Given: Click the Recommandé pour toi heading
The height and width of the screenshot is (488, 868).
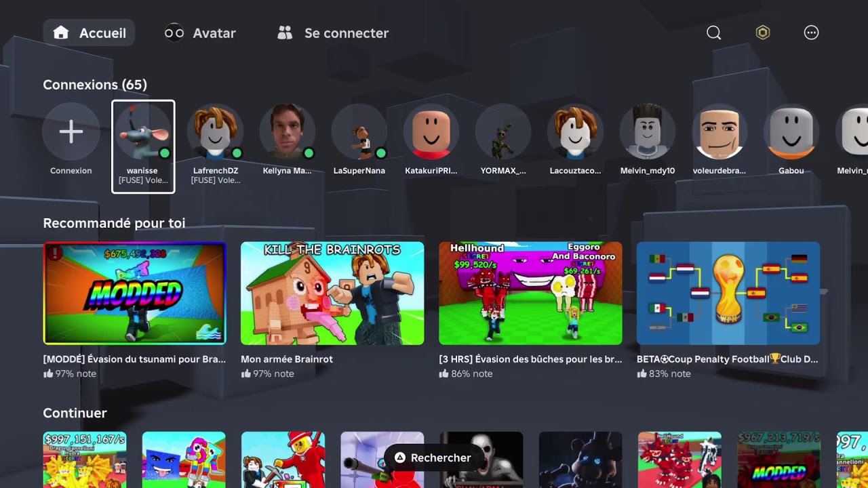Looking at the screenshot, I should pyautogui.click(x=114, y=223).
